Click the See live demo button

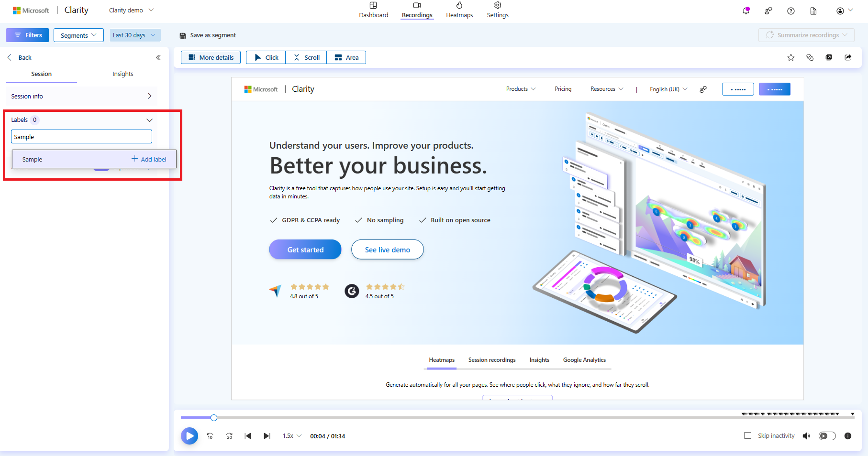click(x=388, y=250)
